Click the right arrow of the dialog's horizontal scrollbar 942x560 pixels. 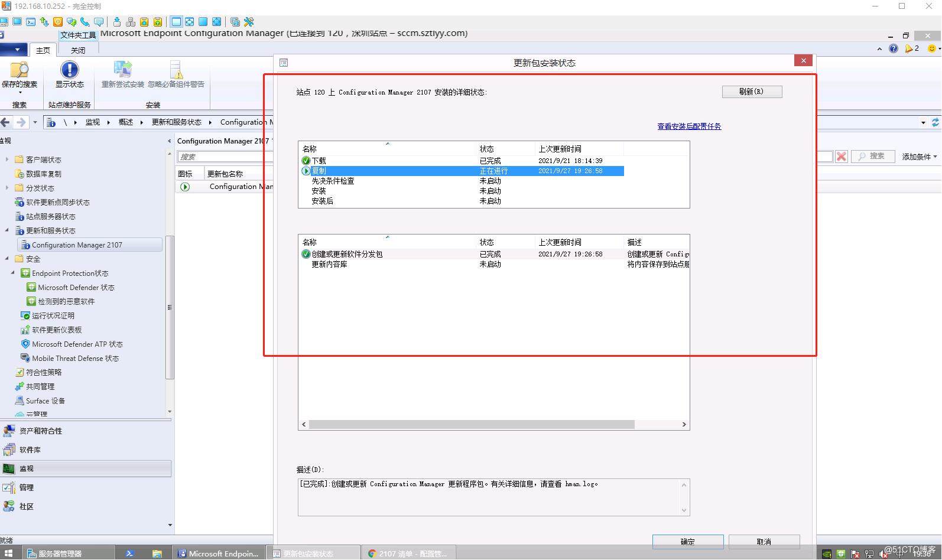684,425
